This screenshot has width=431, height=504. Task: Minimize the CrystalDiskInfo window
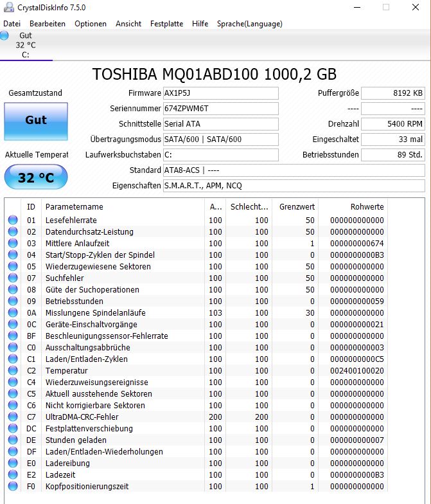point(357,7)
